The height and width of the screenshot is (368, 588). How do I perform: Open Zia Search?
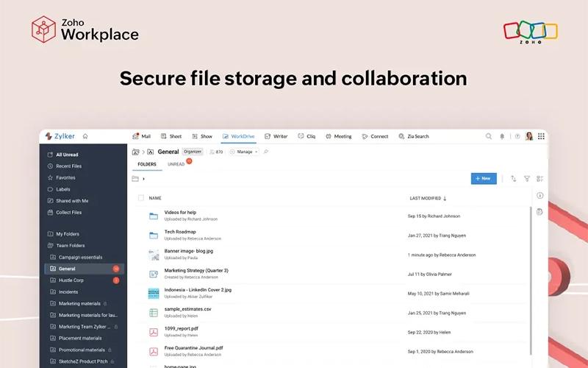(414, 136)
